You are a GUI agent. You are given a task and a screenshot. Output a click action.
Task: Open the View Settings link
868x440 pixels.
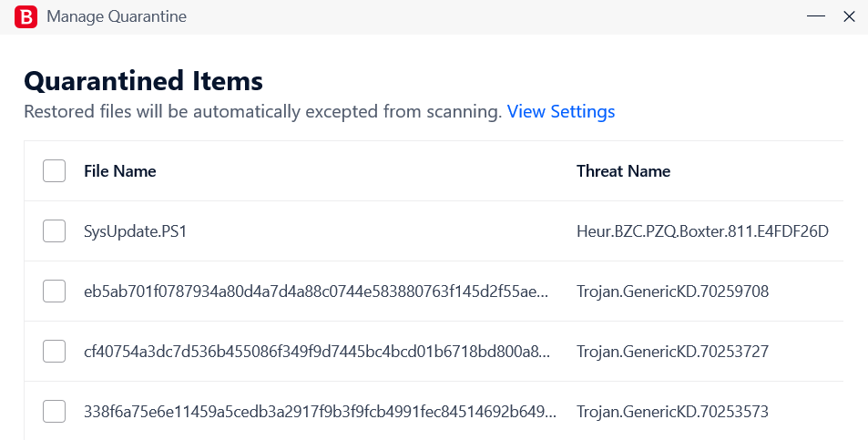coord(561,111)
